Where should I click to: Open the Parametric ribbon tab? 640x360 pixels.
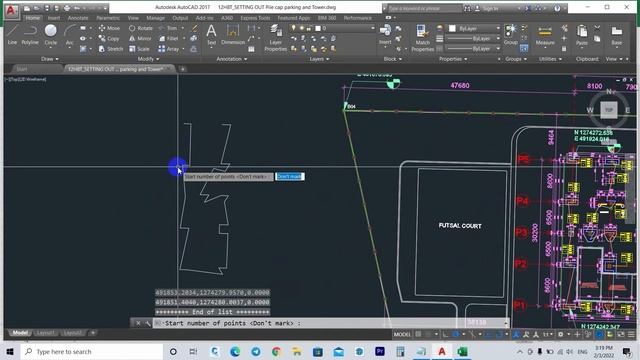coord(108,18)
